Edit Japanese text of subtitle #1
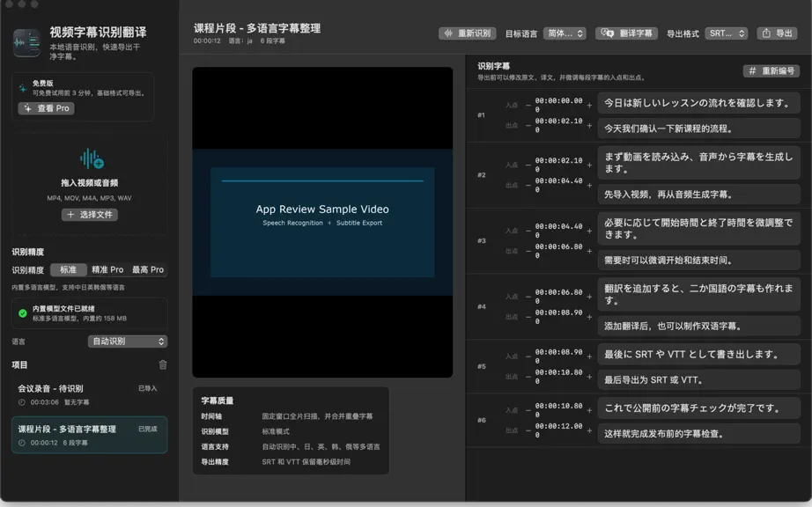The image size is (812, 507). (x=698, y=103)
